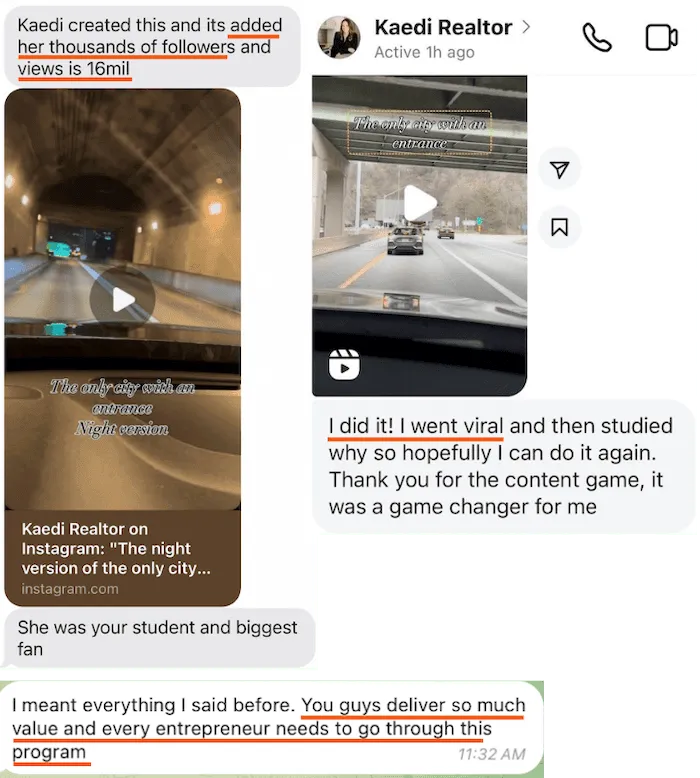
Task: Tap the 11:32 AM message timestamp
Action: click(492, 754)
